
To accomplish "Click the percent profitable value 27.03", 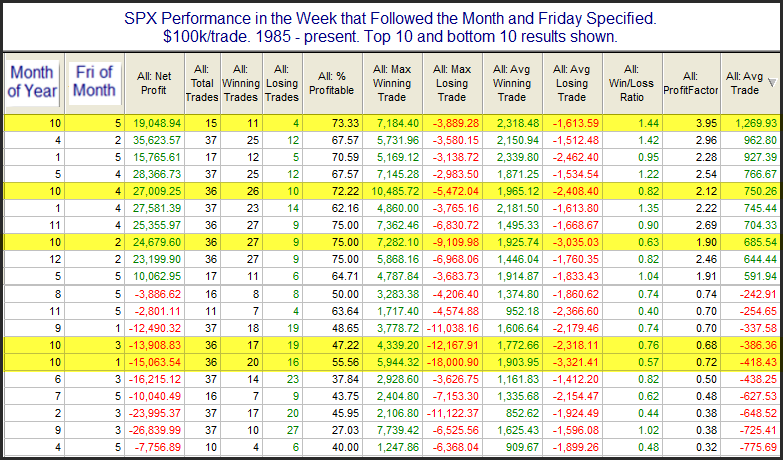I will pyautogui.click(x=347, y=431).
